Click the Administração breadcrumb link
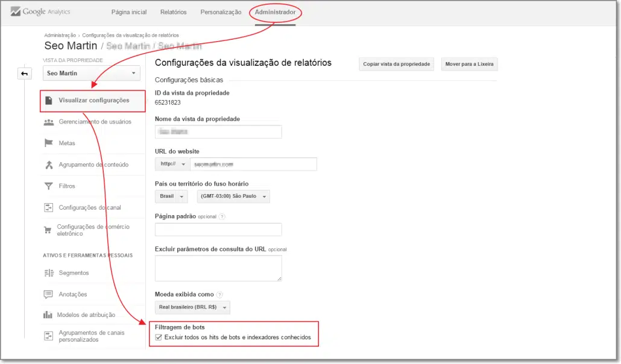 [60, 36]
